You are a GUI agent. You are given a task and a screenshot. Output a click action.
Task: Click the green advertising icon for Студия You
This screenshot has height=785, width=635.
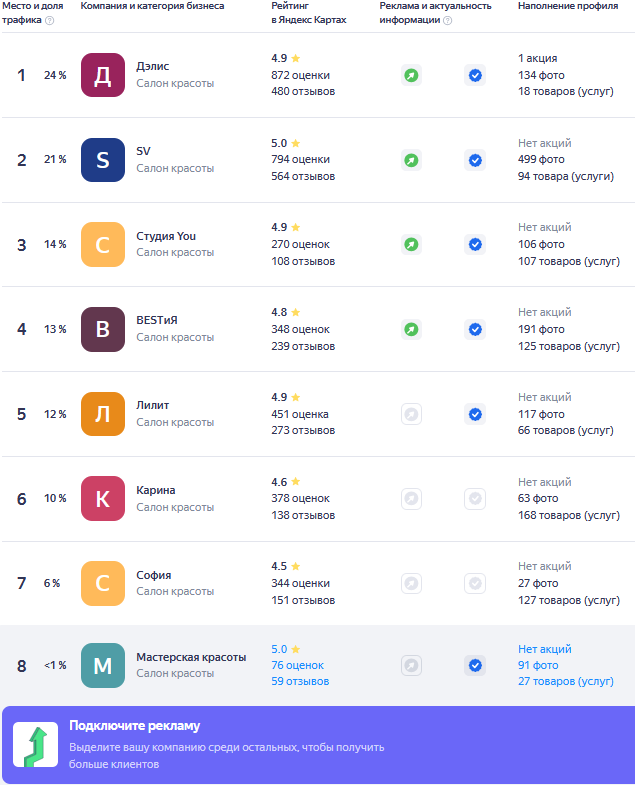click(x=411, y=244)
